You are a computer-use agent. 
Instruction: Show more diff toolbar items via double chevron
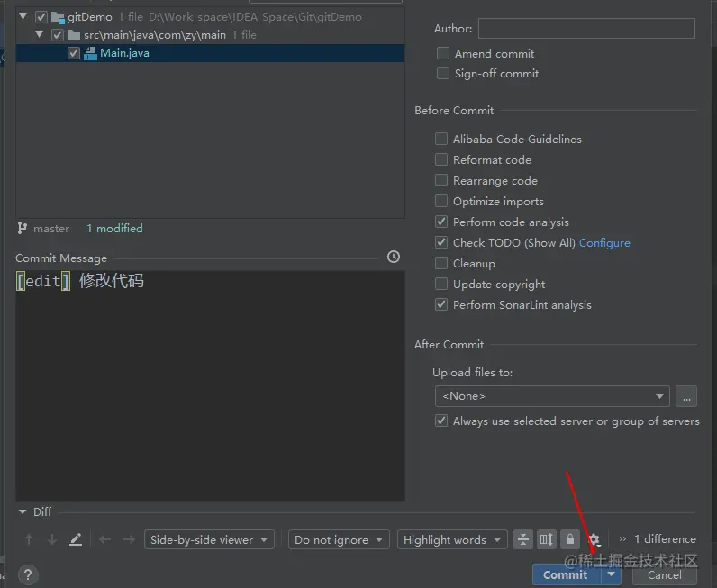coord(622,539)
